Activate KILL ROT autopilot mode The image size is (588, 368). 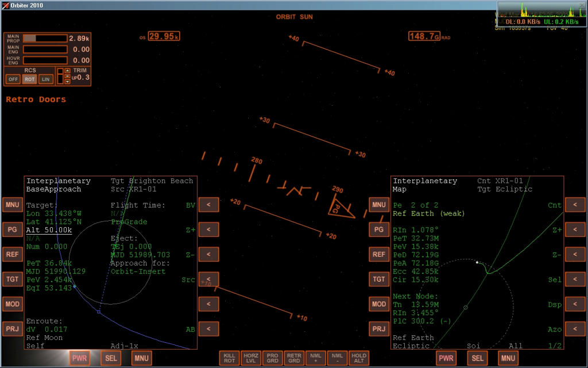229,358
